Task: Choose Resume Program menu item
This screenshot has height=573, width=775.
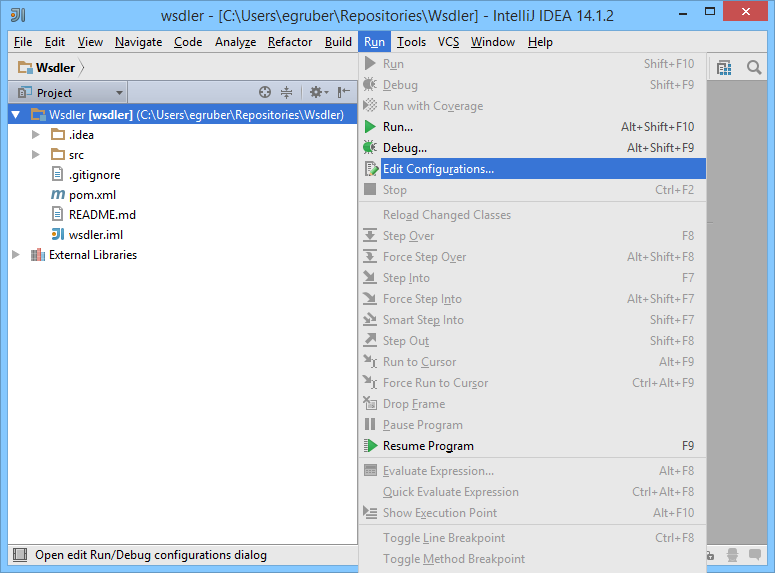Action: point(533,445)
